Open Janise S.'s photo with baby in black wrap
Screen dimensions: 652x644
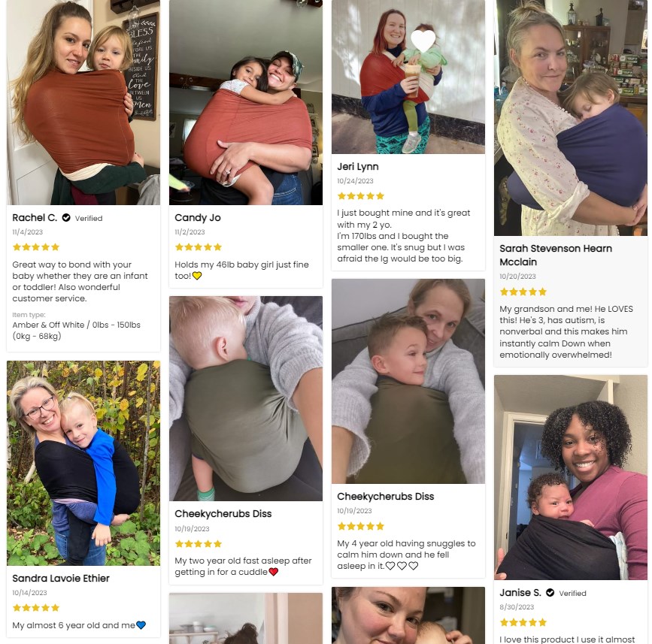click(571, 477)
